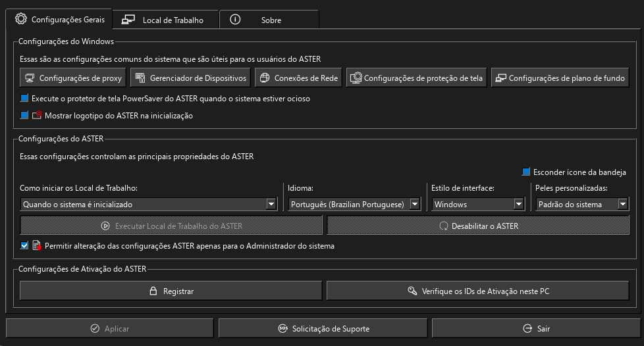Click Executar Local de Trabalho do ASTER
Screen dimensions: 644x346
pyautogui.click(x=171, y=226)
